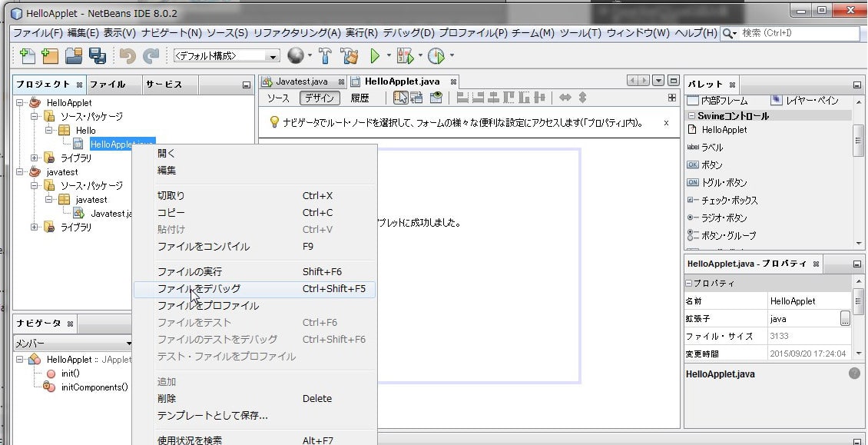This screenshot has height=445, width=868.
Task: Open the Debug Project dropdown arrow
Action: coord(420,55)
